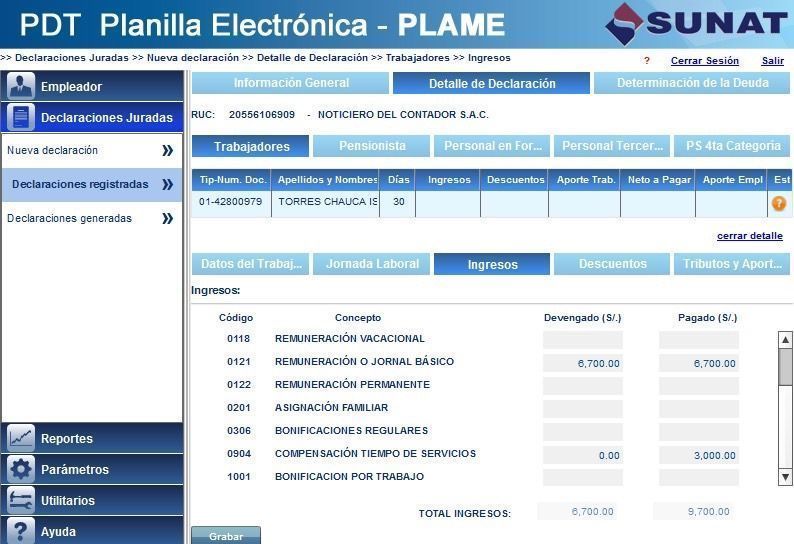Screen dimensions: 794x544
Task: Click the Utilitarios tools icon
Action: pos(21,500)
